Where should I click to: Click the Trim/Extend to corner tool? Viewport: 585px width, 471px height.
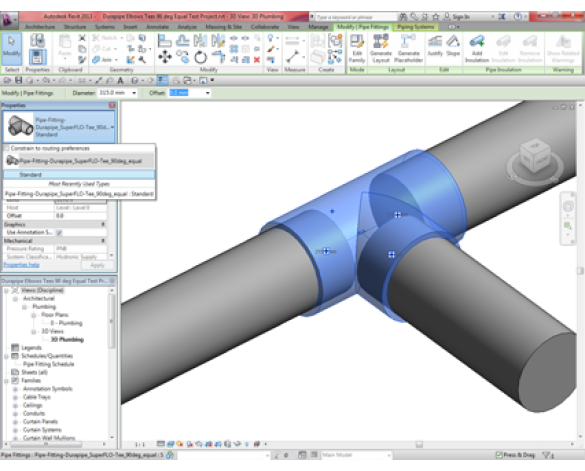(218, 57)
